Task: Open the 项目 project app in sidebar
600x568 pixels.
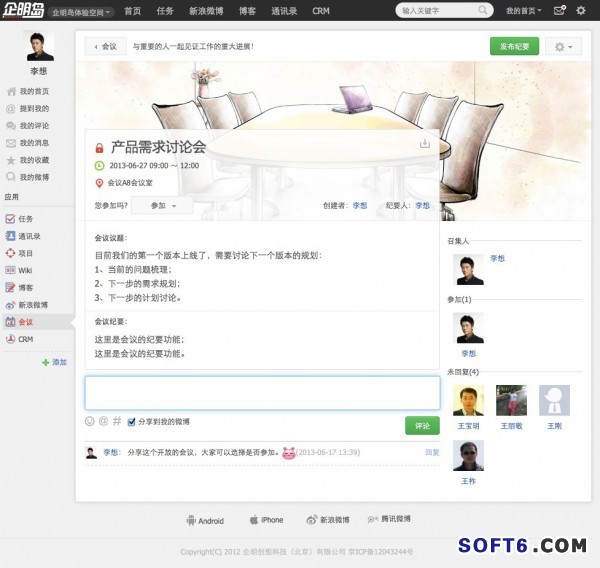Action: pos(25,253)
